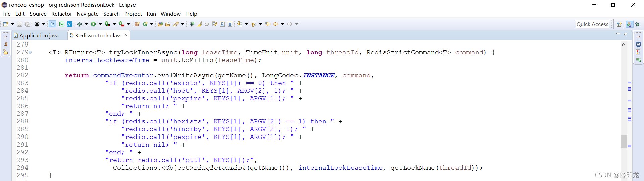The height and width of the screenshot is (181, 644).
Task: Select the RedissonLock.class tab
Action: (98, 35)
